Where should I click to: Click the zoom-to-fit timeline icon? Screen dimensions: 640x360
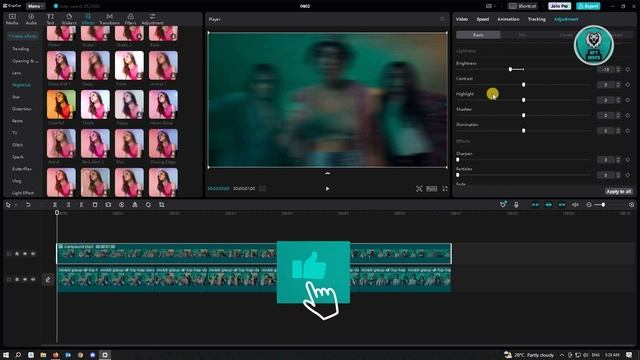[631, 204]
